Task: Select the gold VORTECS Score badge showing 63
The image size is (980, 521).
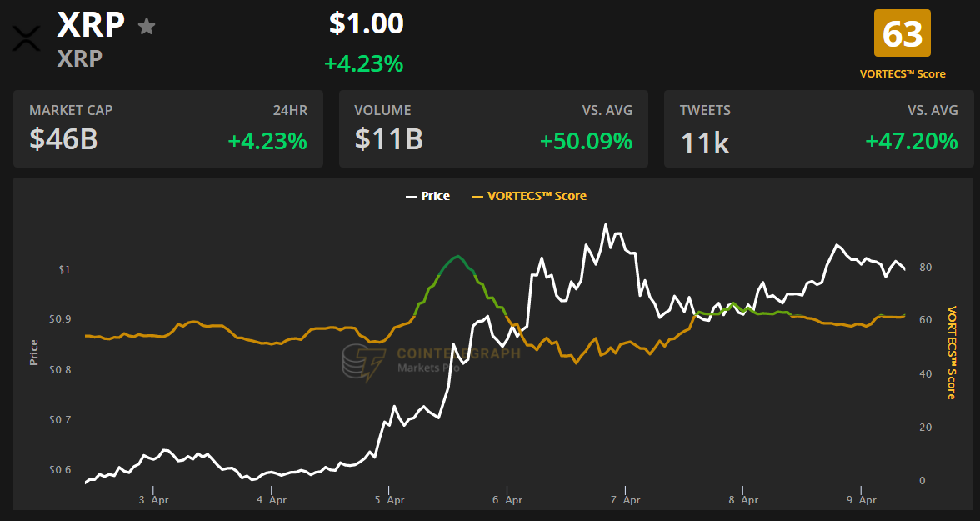Action: click(x=902, y=33)
